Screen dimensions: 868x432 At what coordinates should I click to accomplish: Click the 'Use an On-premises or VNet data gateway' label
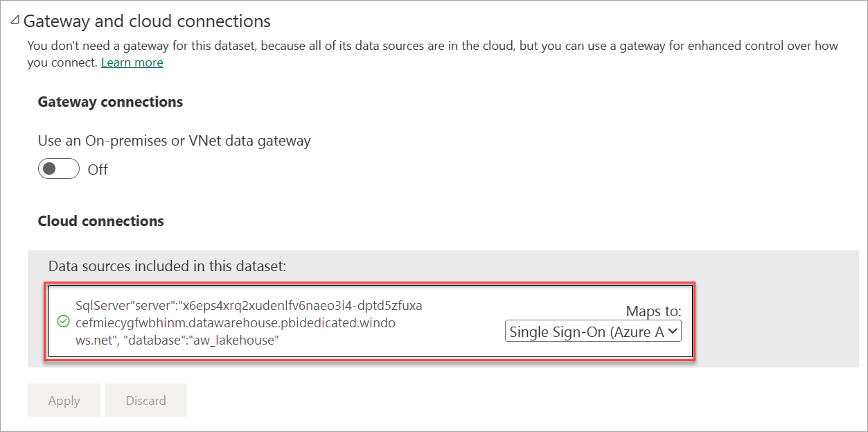pos(174,141)
